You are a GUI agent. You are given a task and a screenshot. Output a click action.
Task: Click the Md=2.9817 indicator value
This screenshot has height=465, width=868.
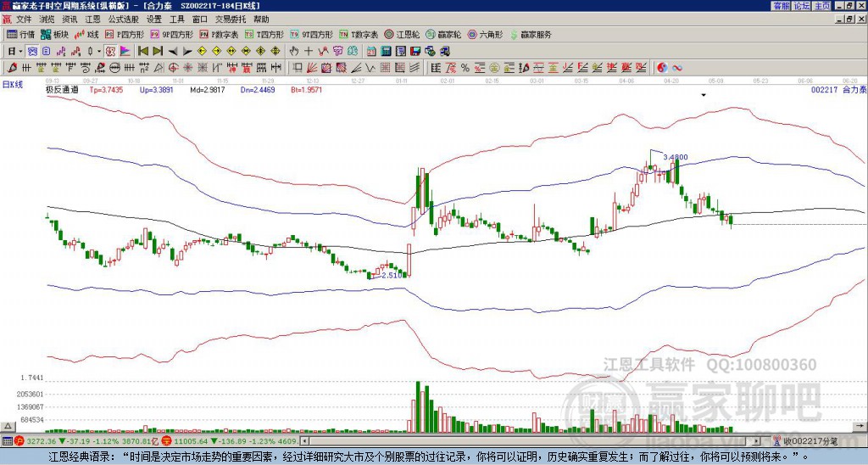pos(208,89)
